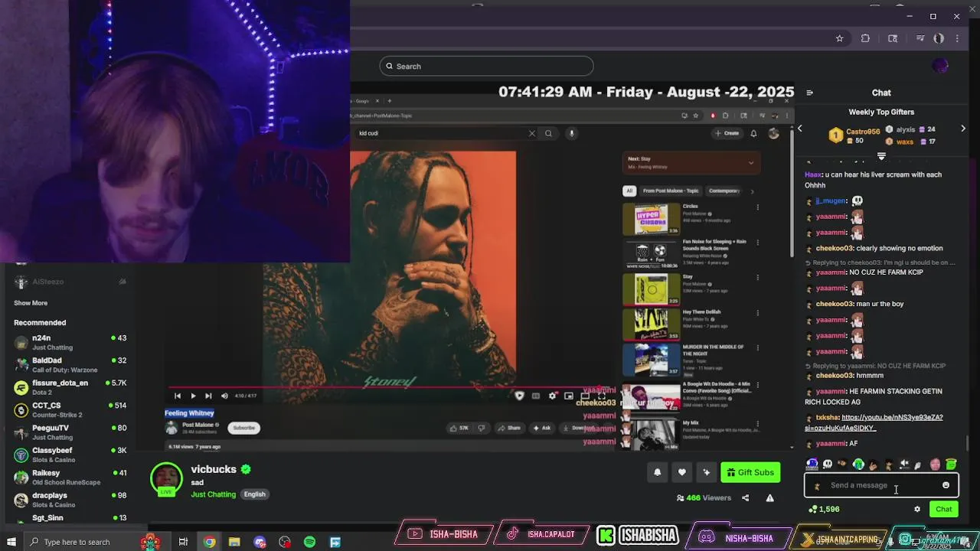Screen dimensions: 980x551
Task: Click the profile avatar at the page's top right
Action: 940,66
